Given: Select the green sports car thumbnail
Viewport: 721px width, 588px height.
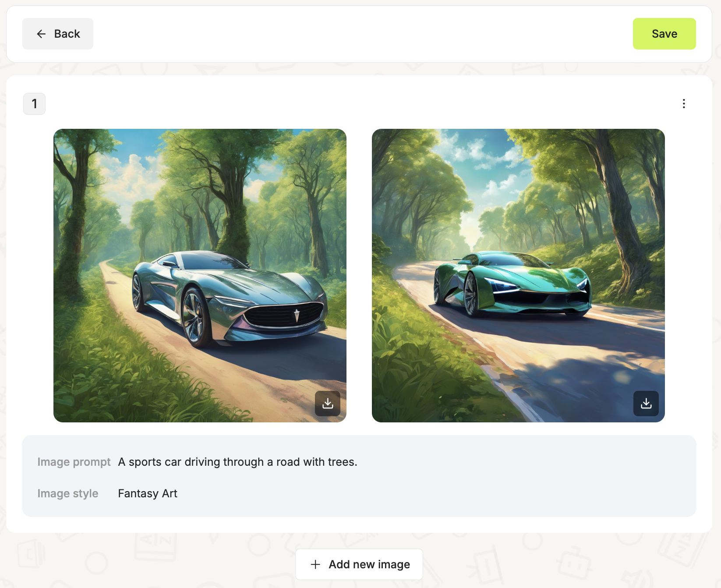Looking at the screenshot, I should (518, 276).
